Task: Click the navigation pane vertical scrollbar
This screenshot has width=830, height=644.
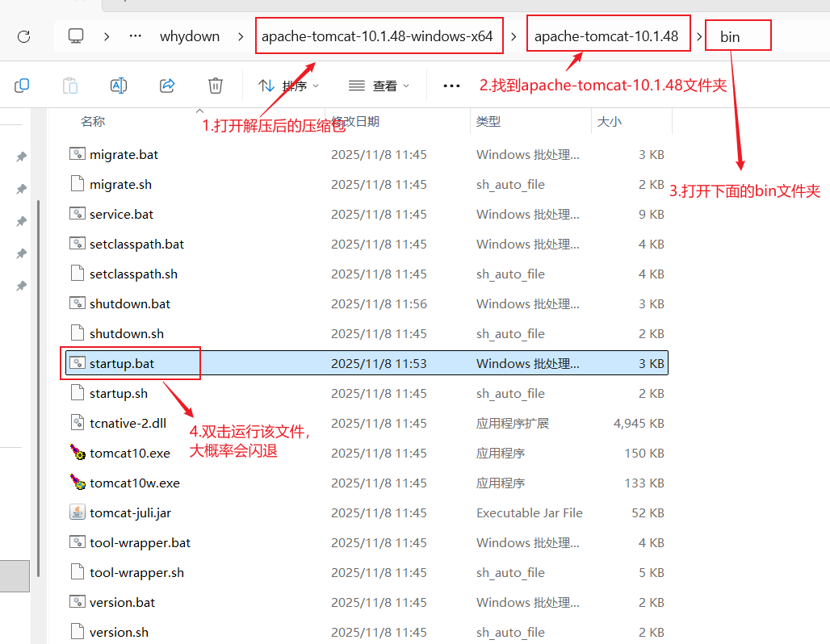Action: pyautogui.click(x=38, y=388)
